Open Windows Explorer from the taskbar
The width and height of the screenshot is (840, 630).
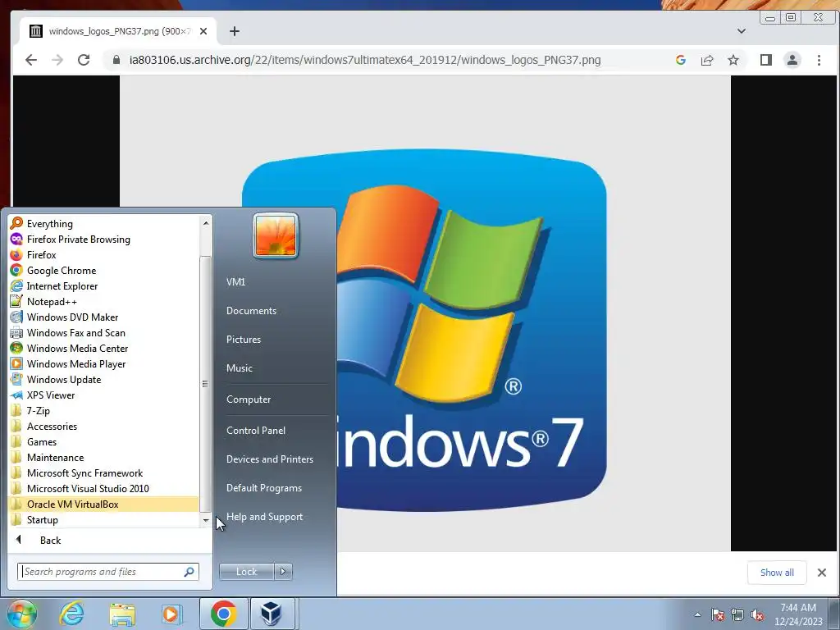(x=122, y=614)
